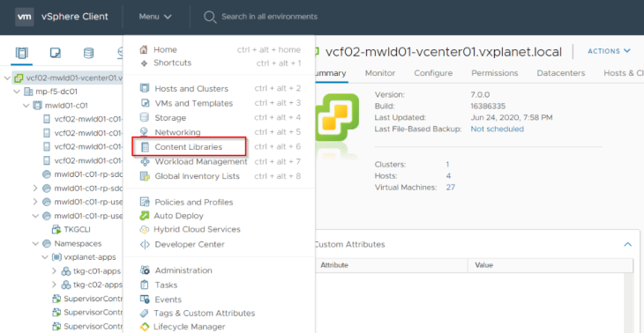Click the Tags & Custom Attributes tag icon
This screenshot has height=333, width=644.
[x=144, y=314]
